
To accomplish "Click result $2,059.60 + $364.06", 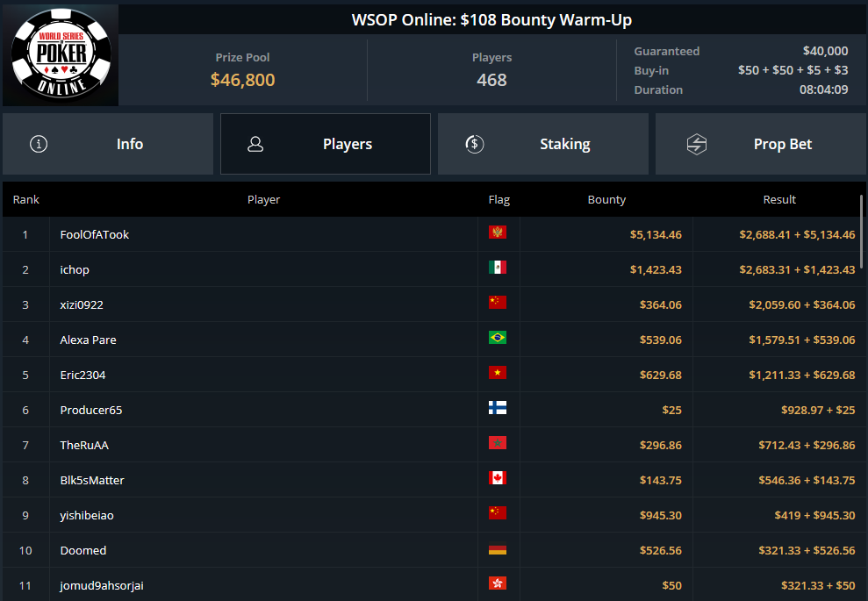I will 802,305.
